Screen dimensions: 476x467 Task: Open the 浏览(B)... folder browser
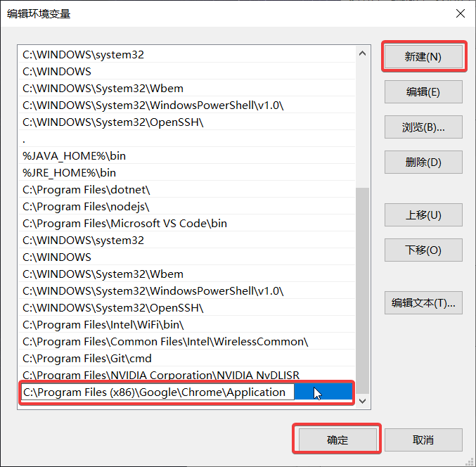click(x=423, y=127)
